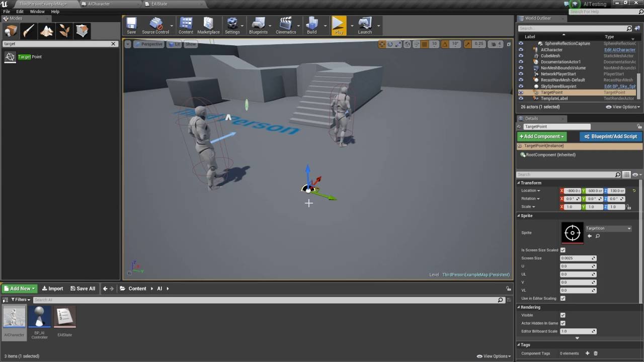Image resolution: width=644 pixels, height=362 pixels.
Task: Select the Paint mode brush icon
Action: (29, 31)
